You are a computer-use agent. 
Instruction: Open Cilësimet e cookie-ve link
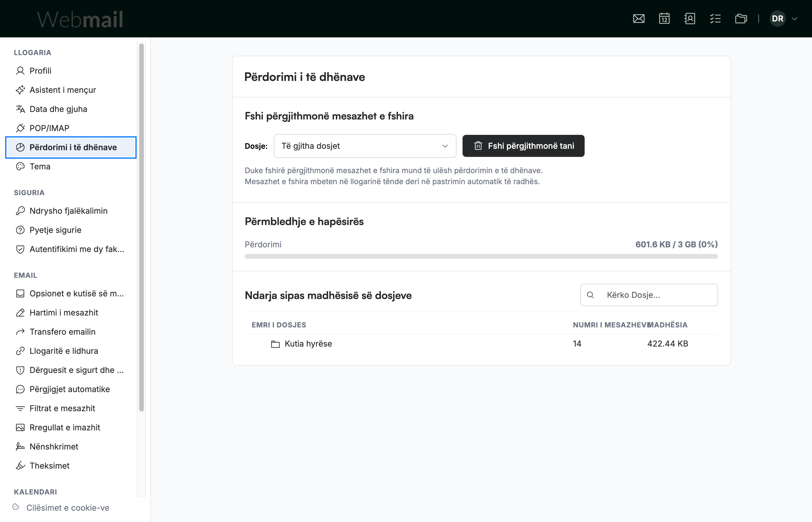pyautogui.click(x=68, y=508)
